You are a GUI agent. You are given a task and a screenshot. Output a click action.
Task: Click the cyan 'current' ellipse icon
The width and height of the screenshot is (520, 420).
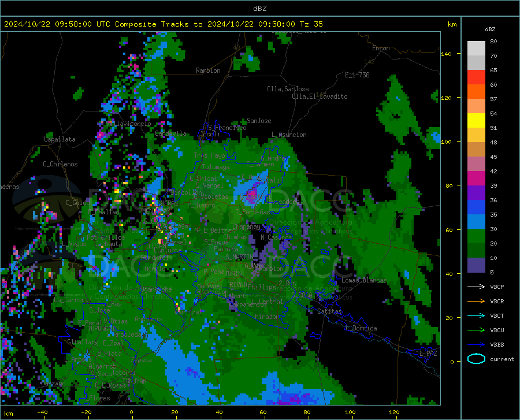click(x=476, y=359)
